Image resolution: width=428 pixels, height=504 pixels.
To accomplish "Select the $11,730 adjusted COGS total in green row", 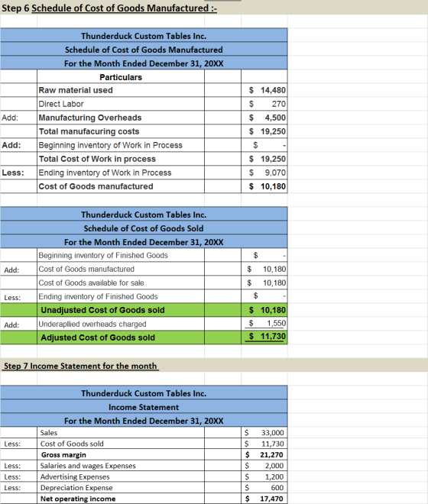I will (267, 337).
